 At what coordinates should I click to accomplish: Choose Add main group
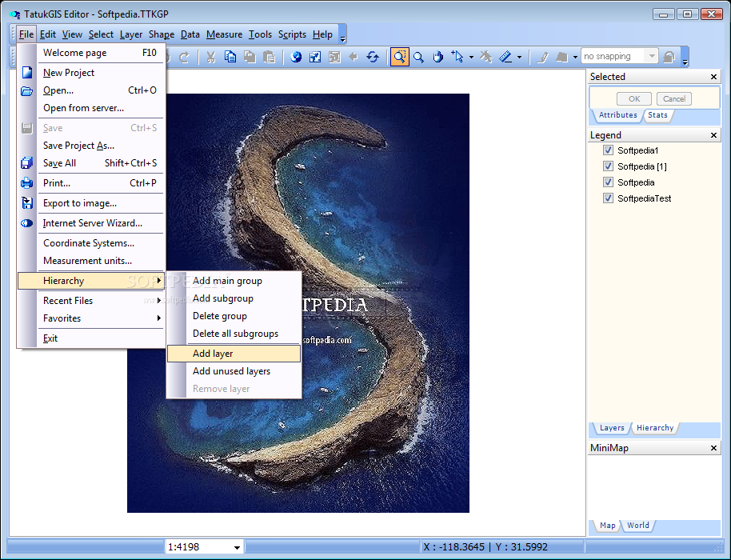point(234,281)
